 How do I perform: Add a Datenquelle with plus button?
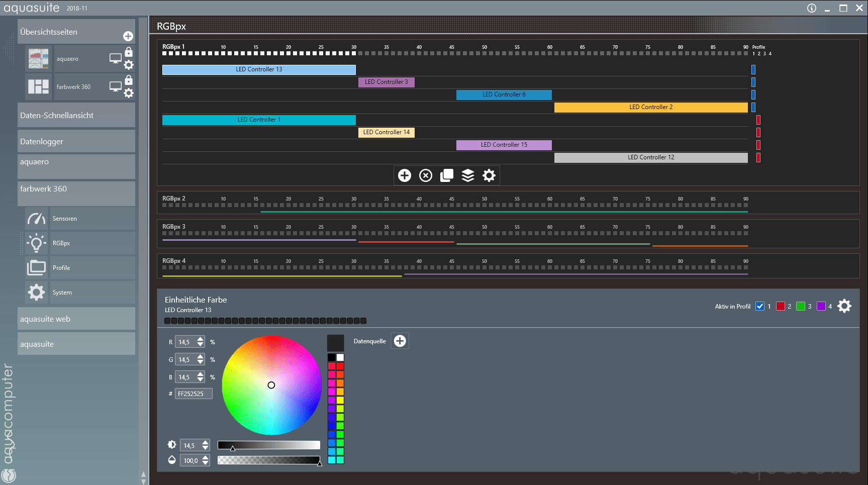[x=400, y=341]
